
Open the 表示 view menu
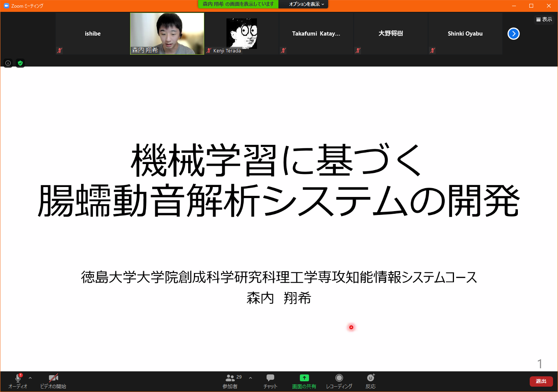[544, 19]
